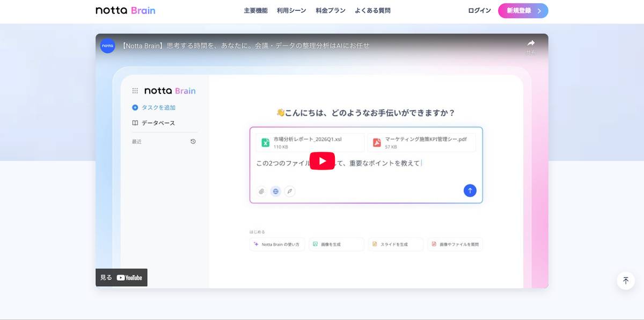
Task: Play the Notta Brain intro video
Action: 322,159
